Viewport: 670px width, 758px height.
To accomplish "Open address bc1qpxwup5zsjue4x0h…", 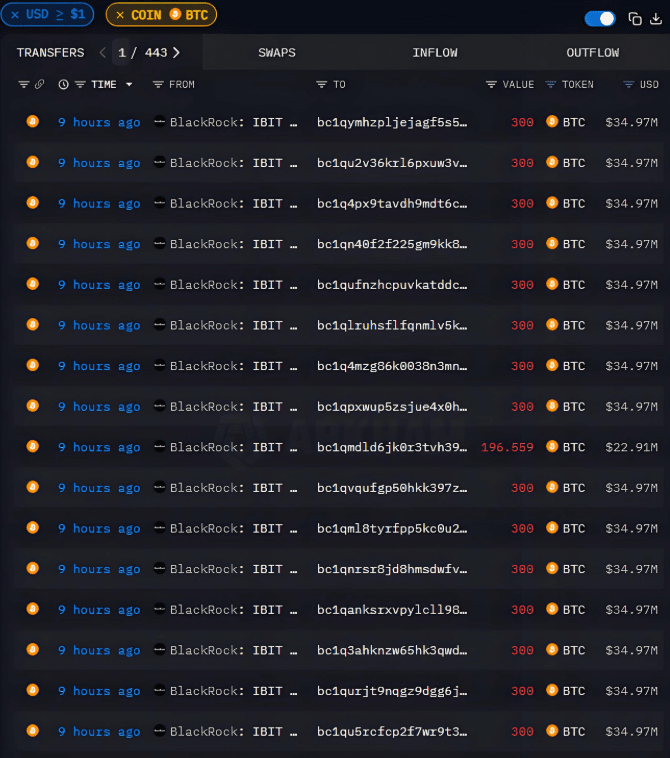I will (392, 407).
